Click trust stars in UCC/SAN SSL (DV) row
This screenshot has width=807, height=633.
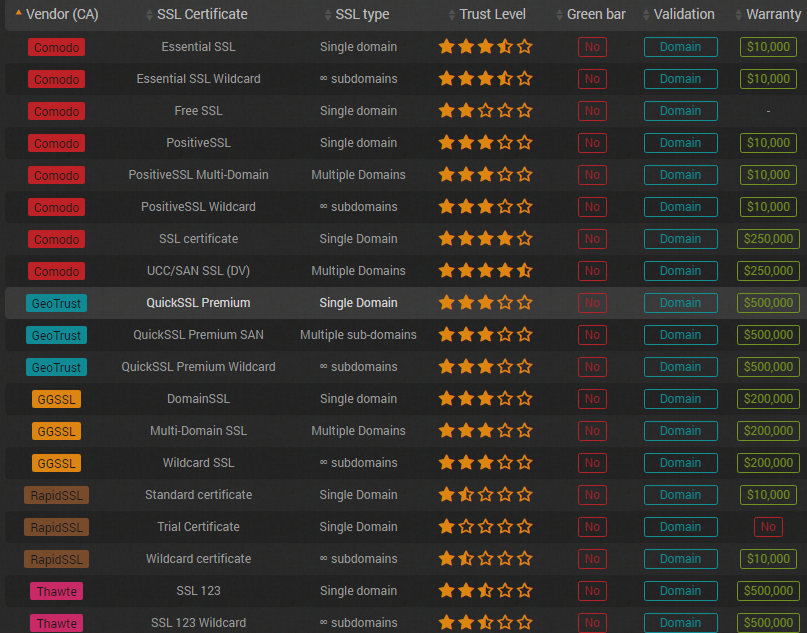click(x=485, y=271)
